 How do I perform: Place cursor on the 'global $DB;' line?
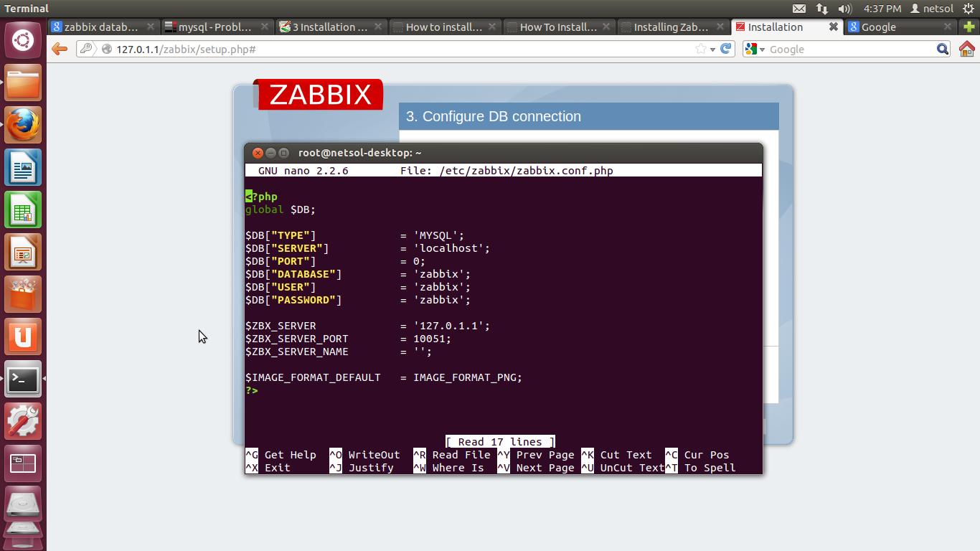[x=281, y=209]
